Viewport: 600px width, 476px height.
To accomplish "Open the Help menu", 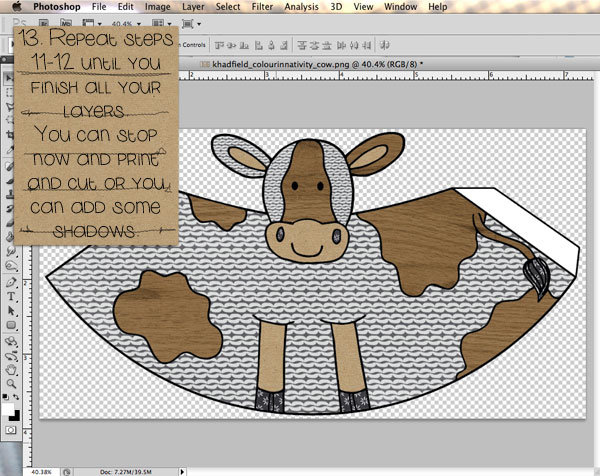I will [438, 7].
